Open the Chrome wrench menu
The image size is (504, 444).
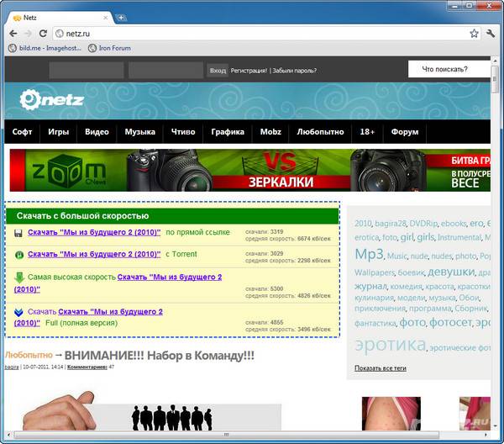(x=491, y=34)
